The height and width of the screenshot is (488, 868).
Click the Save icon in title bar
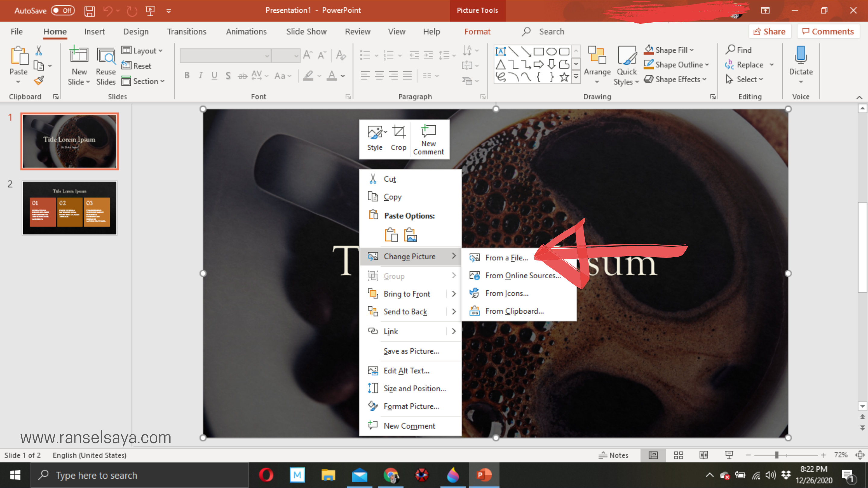[89, 11]
